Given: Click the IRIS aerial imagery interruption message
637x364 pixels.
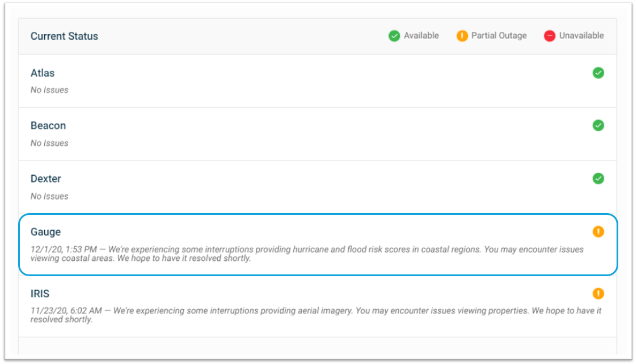Looking at the screenshot, I should 316,315.
